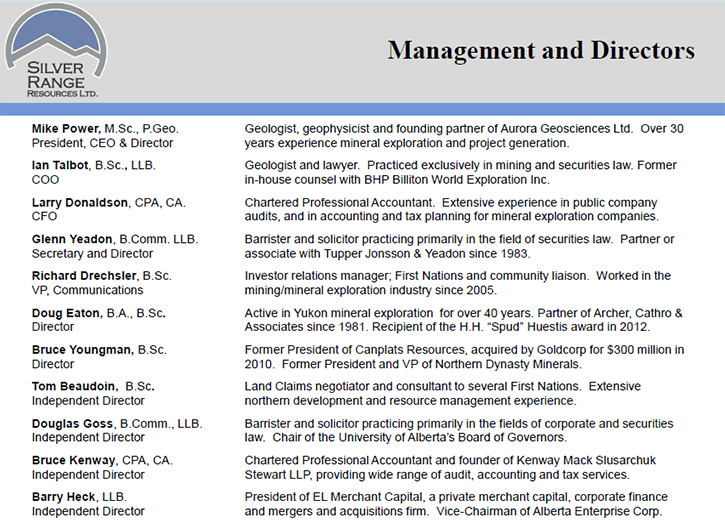Click Tom Beaudoin, B.Sc. name
The width and height of the screenshot is (725, 523).
(93, 386)
